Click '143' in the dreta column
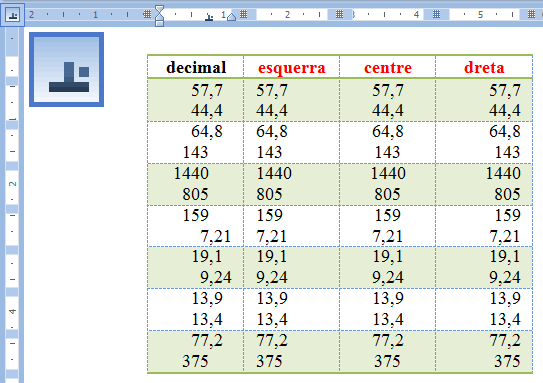 pyautogui.click(x=507, y=152)
